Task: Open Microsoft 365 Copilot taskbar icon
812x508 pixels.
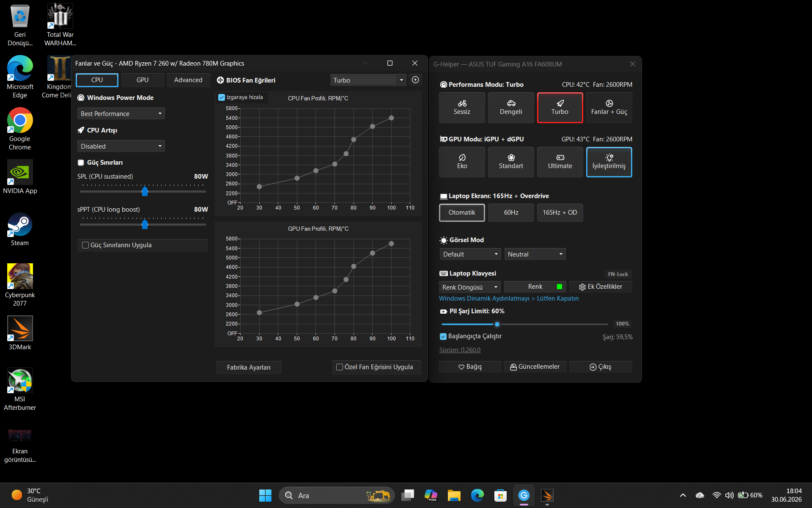Action: click(x=431, y=495)
